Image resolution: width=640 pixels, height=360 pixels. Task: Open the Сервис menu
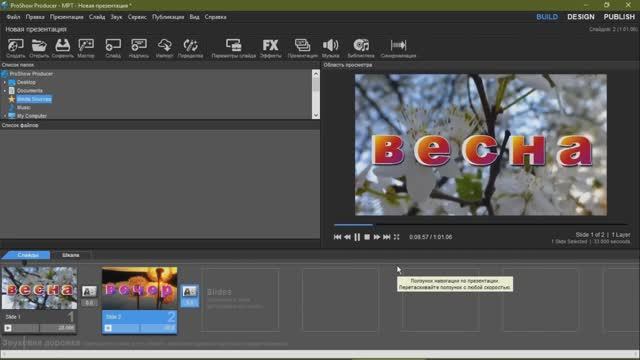137,17
